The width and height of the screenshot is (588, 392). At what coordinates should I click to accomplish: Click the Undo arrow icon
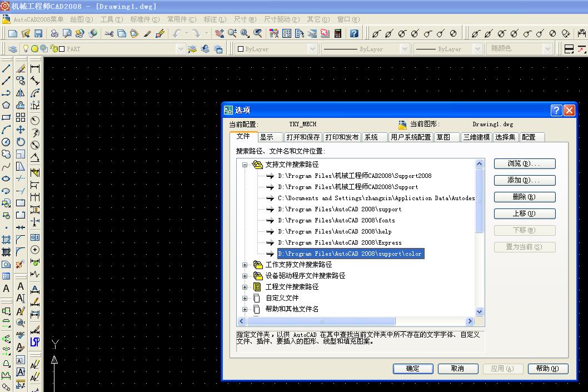click(x=177, y=34)
